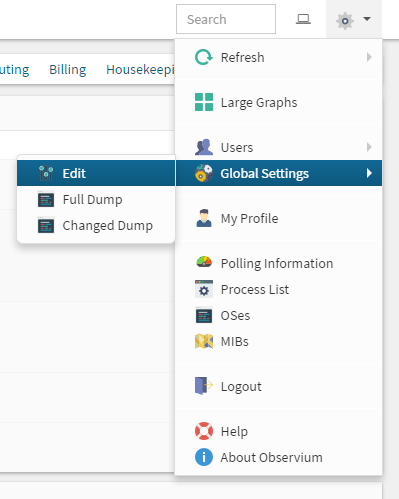
Task: Click the Full Dump terminal icon
Action: pyautogui.click(x=46, y=199)
